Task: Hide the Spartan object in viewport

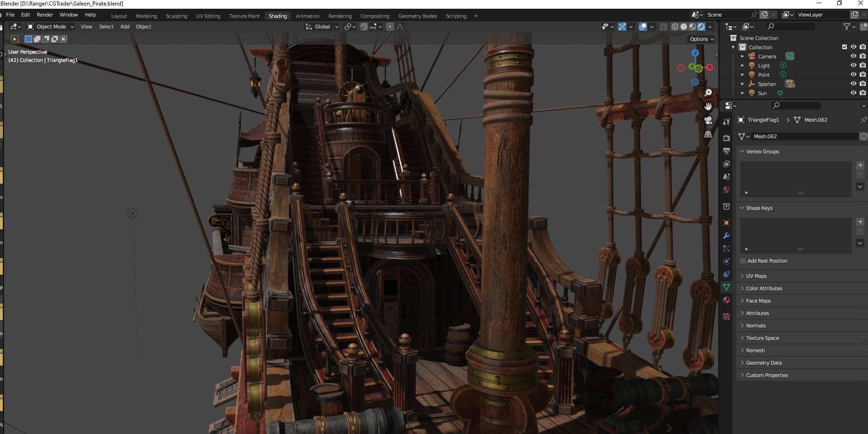Action: [x=853, y=84]
